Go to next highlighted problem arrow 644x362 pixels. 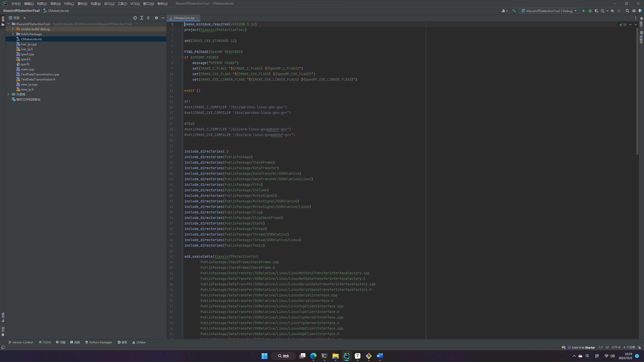point(636,25)
